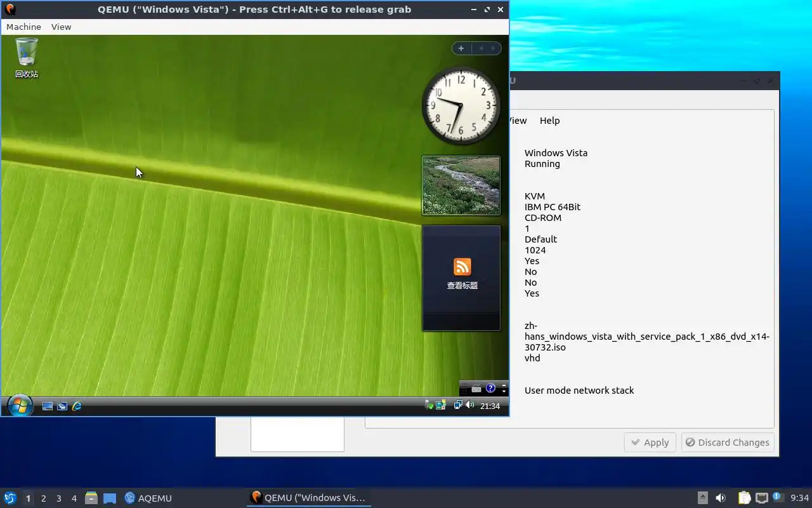Screen dimensions: 812x508
Task: Click the 查看标题 feed headlines link
Action: click(x=462, y=286)
